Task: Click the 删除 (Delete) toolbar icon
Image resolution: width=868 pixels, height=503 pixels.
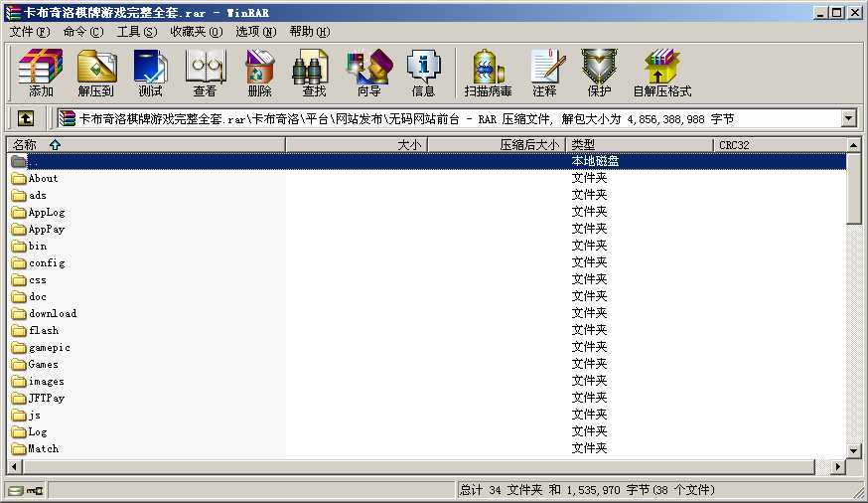Action: point(259,73)
